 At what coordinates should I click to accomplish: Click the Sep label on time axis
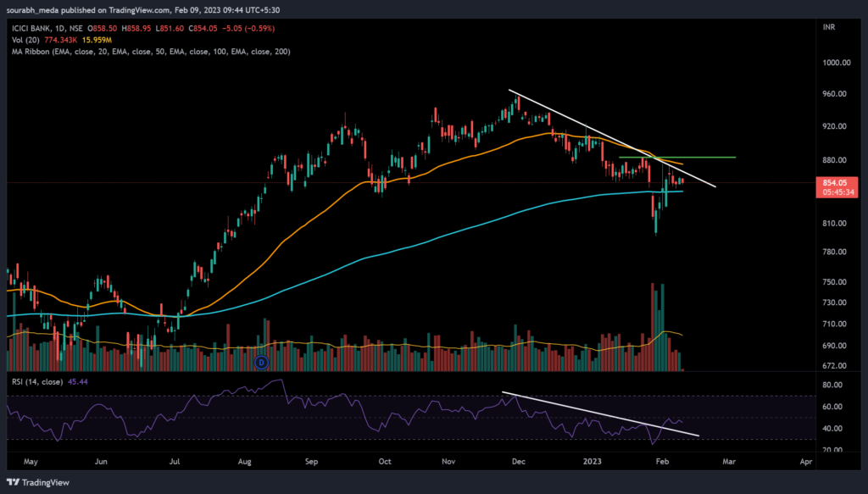click(312, 461)
